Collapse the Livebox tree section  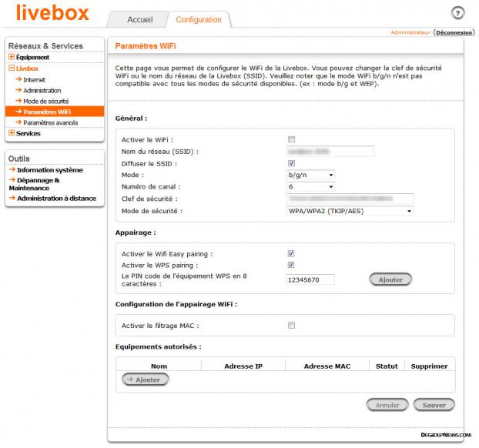(x=12, y=69)
